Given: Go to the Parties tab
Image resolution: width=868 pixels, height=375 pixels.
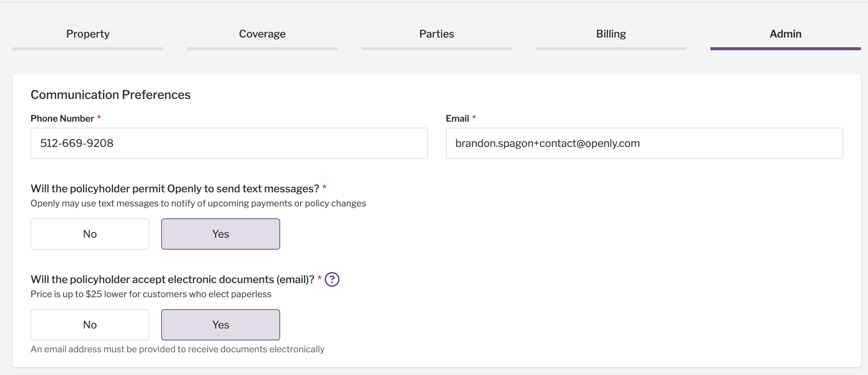Looking at the screenshot, I should [x=437, y=34].
